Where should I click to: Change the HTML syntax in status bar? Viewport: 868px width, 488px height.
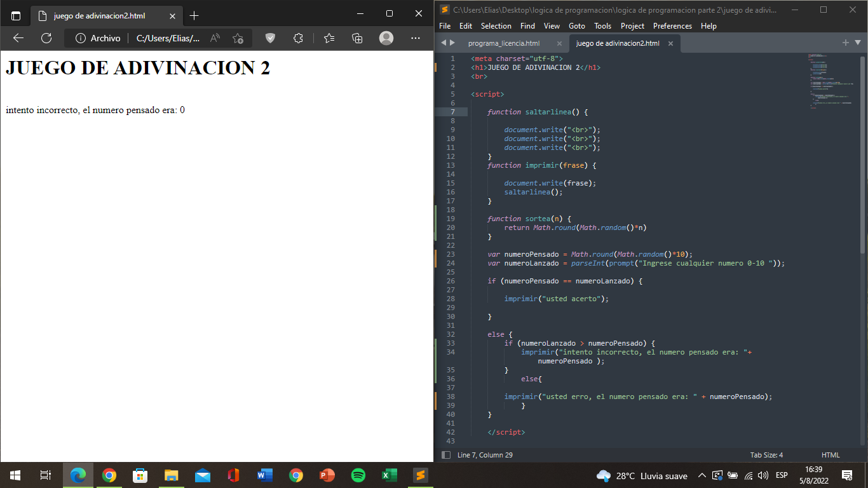[x=831, y=455]
